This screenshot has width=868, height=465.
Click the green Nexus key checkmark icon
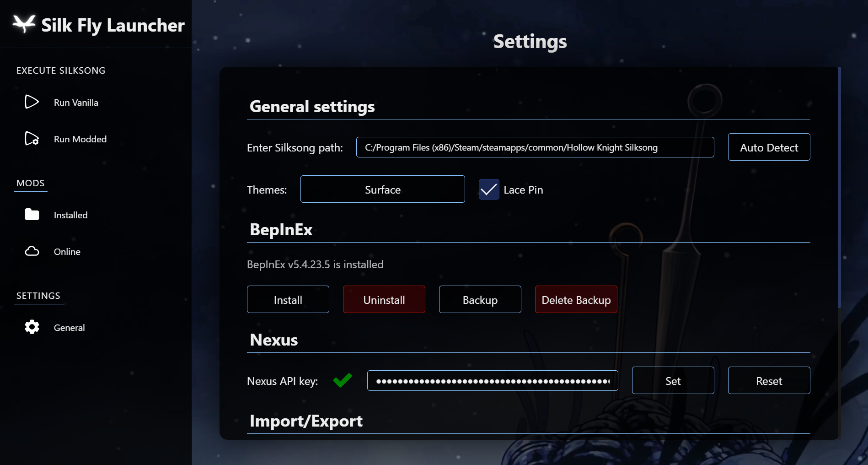343,380
